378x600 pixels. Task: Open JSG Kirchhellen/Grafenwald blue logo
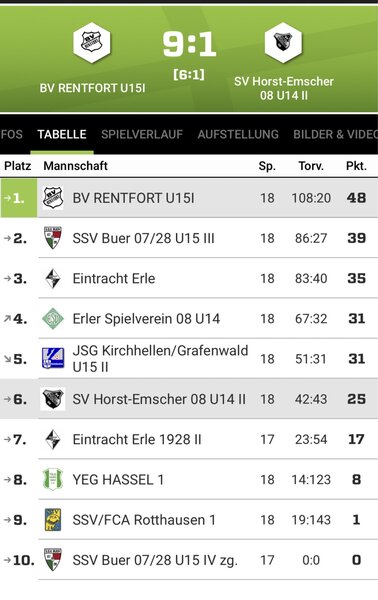pos(53,359)
